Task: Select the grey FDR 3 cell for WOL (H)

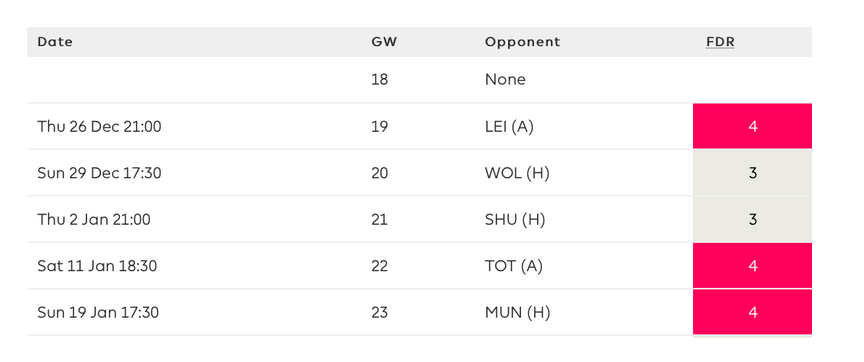Action: (752, 173)
